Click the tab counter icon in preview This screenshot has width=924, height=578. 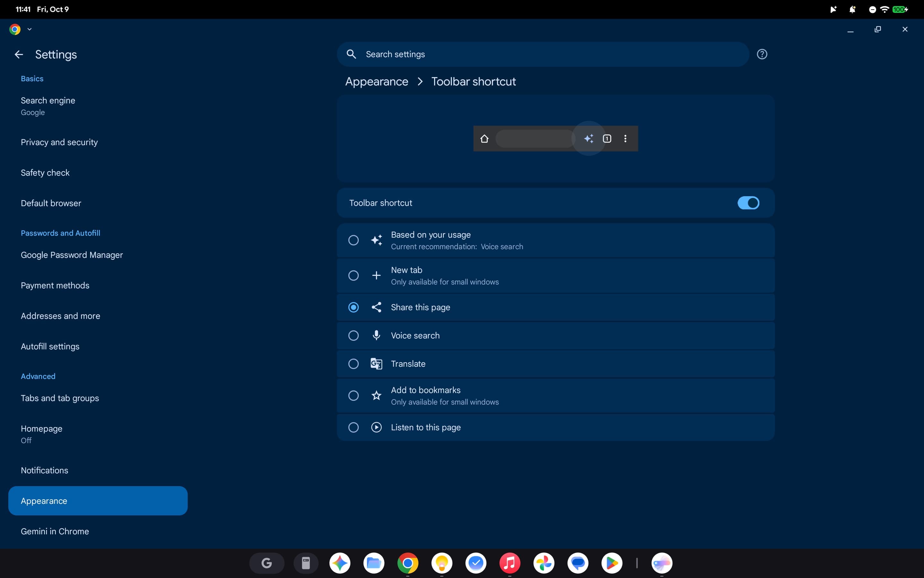coord(607,139)
